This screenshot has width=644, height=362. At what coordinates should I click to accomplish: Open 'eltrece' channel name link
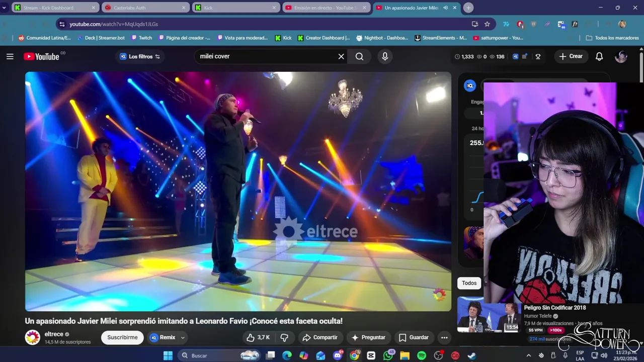[x=54, y=334]
